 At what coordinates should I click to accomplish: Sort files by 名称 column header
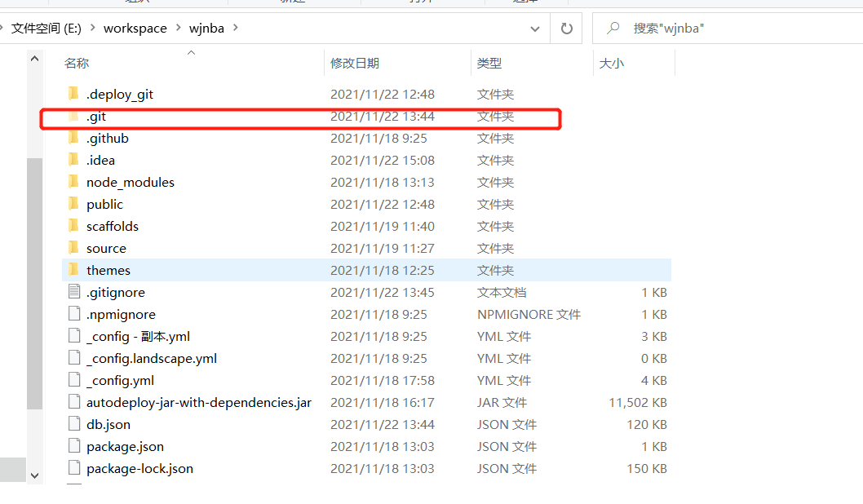tap(77, 63)
